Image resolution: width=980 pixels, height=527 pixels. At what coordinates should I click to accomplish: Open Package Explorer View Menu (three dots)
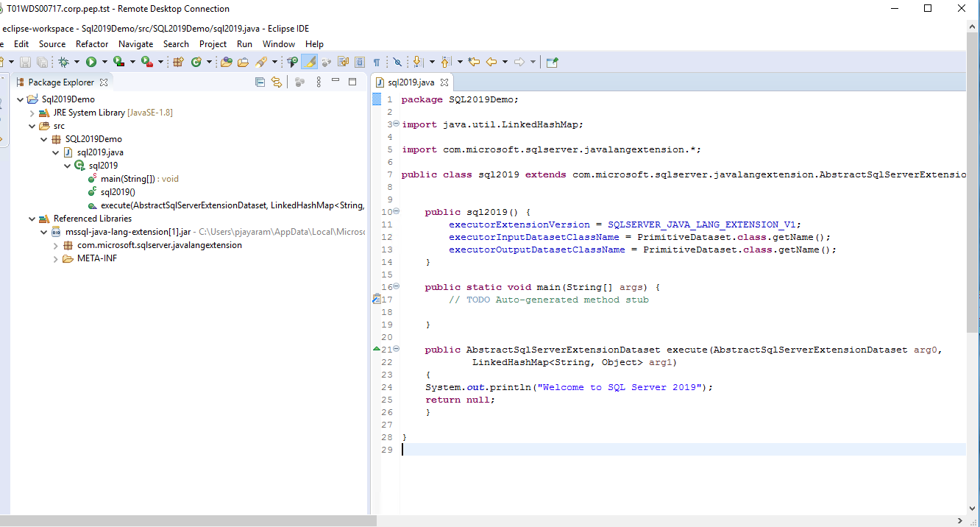(x=319, y=82)
